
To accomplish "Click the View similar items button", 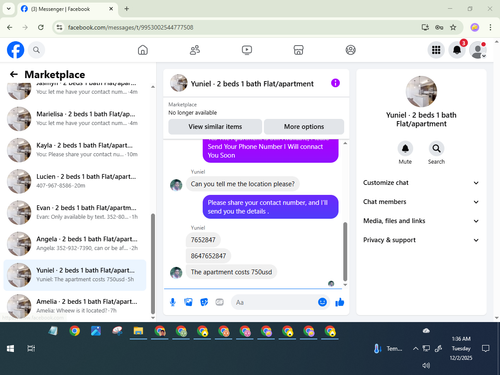I will pyautogui.click(x=215, y=127).
